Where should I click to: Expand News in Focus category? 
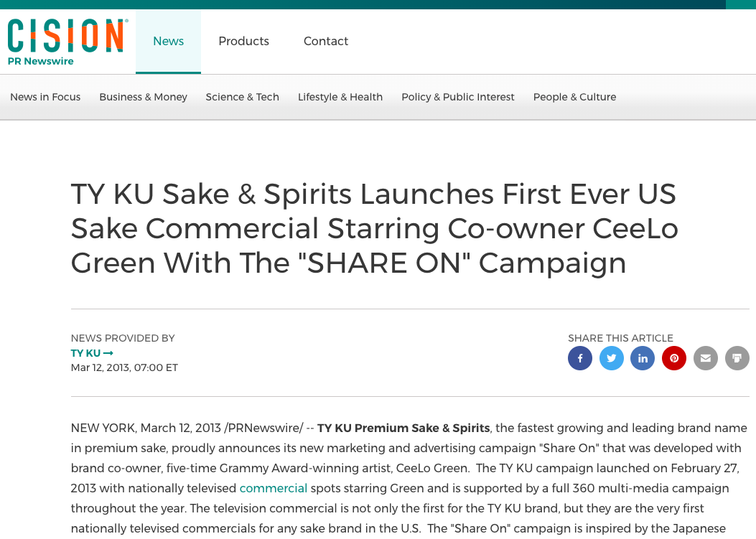click(45, 97)
